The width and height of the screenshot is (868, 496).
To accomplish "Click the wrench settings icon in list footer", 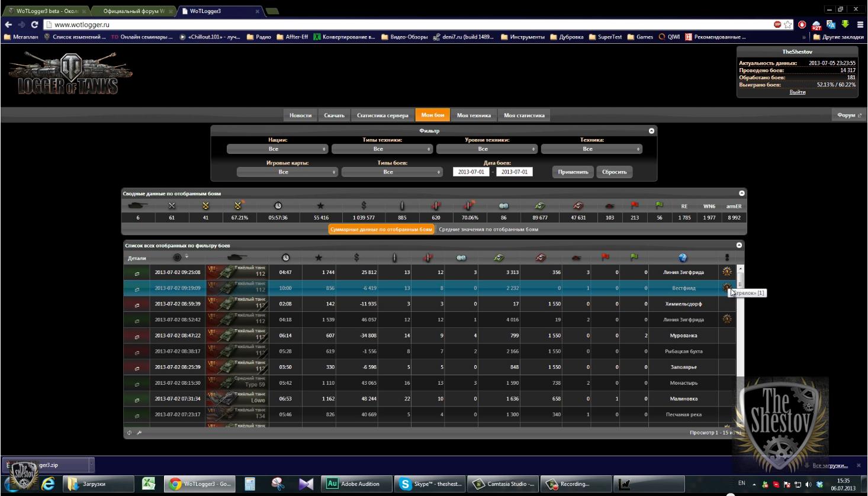I will (x=139, y=433).
